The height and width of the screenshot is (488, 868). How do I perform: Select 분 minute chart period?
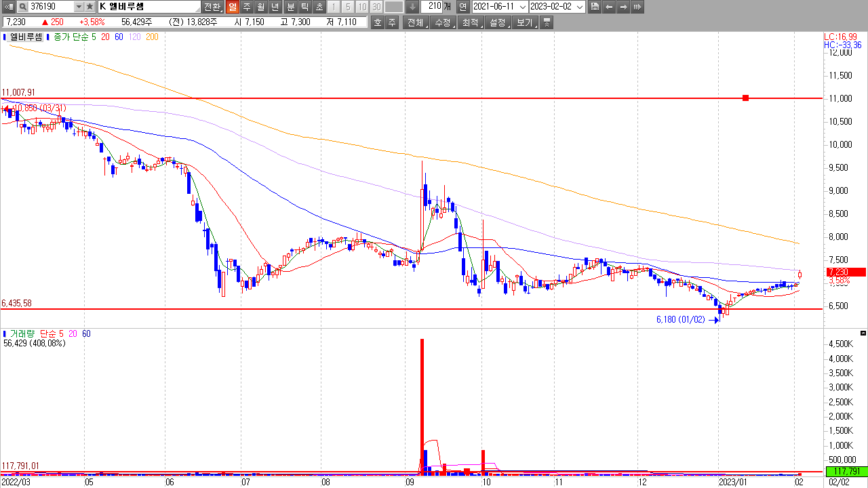pos(290,7)
